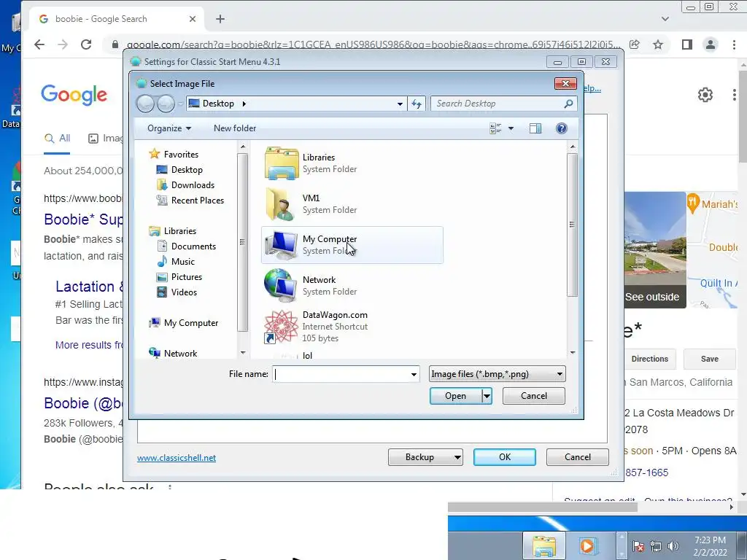Expand the address bar history dropdown
The width and height of the screenshot is (747, 560).
coord(400,104)
